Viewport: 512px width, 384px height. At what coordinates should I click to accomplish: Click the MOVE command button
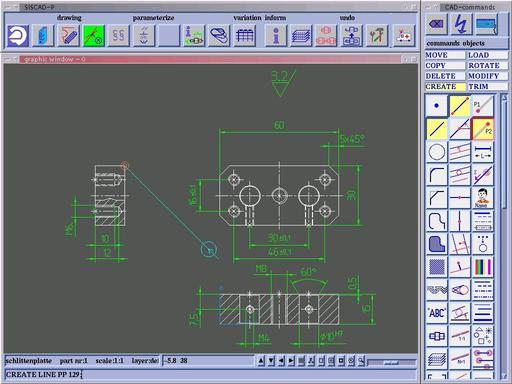445,55
